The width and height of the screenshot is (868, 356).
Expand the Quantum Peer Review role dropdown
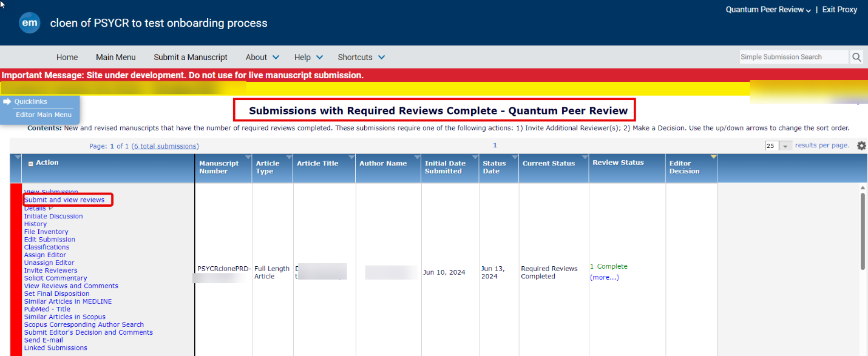click(x=768, y=10)
